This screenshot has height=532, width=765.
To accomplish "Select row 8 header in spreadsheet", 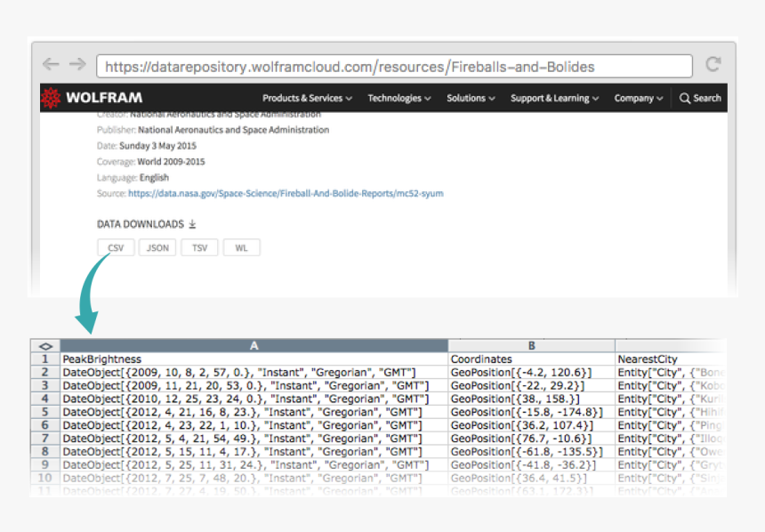I will [45, 451].
